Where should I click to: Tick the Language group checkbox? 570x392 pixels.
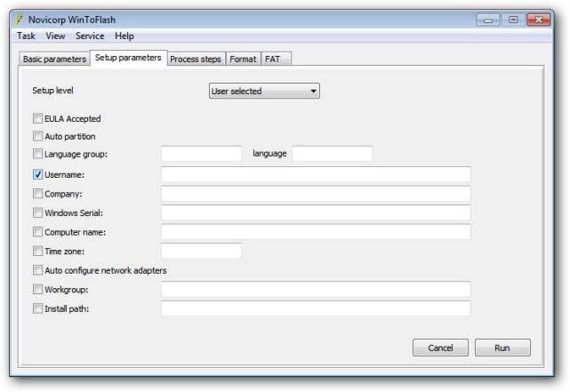coord(38,154)
